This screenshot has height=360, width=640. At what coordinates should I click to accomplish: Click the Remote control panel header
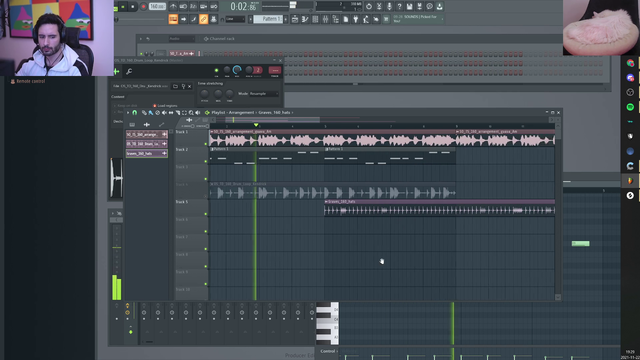[x=28, y=81]
